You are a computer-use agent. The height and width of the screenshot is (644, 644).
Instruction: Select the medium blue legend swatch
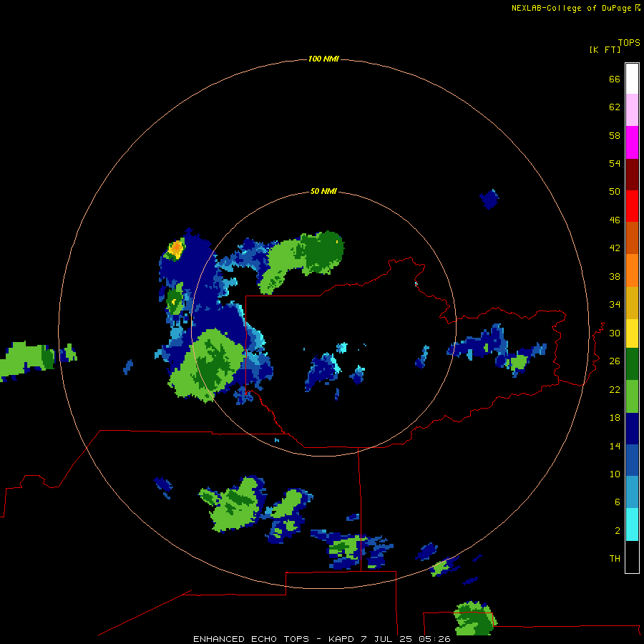pyautogui.click(x=632, y=460)
